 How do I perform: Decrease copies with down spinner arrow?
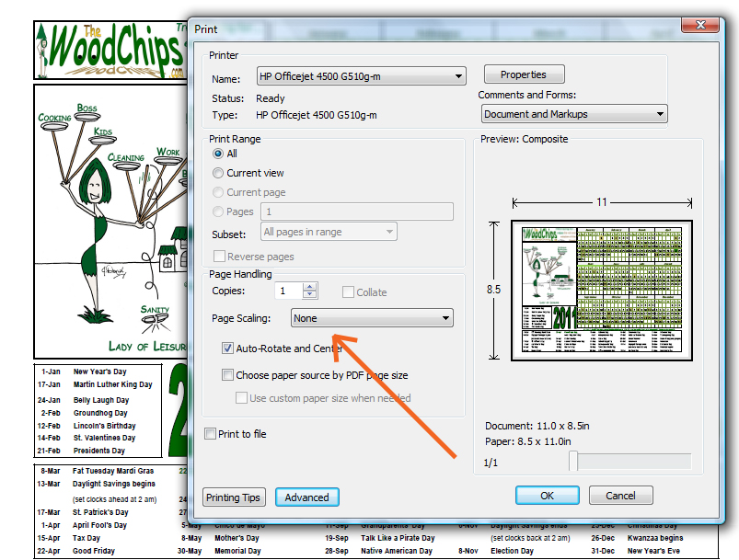click(x=309, y=295)
